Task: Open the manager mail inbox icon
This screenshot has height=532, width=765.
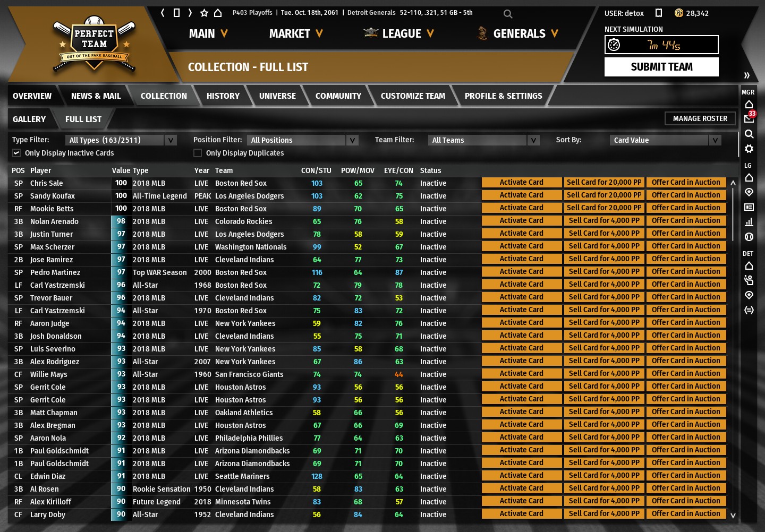Action: click(x=749, y=119)
